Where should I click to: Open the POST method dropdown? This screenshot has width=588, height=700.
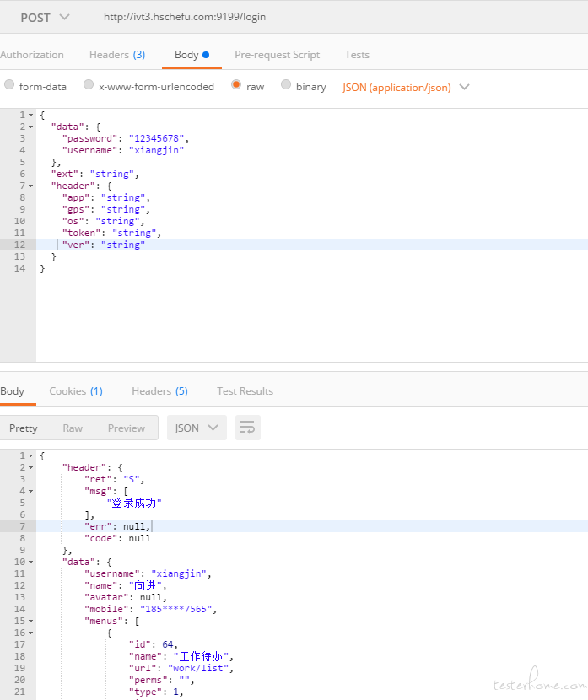point(45,18)
